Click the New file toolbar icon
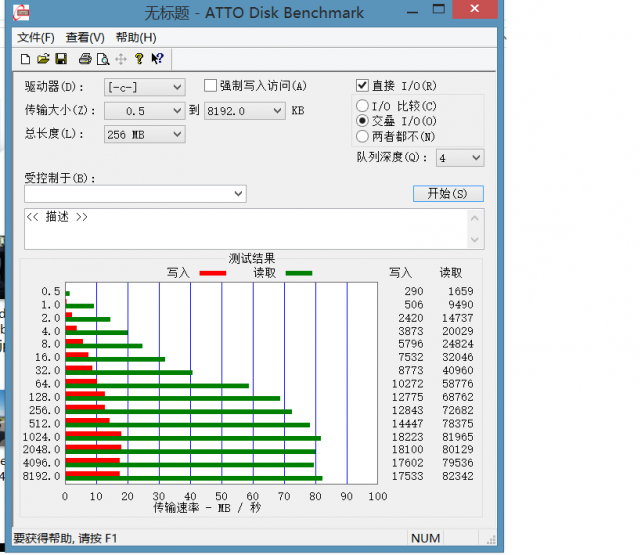Screen dimensions: 640x555 (x=25, y=60)
